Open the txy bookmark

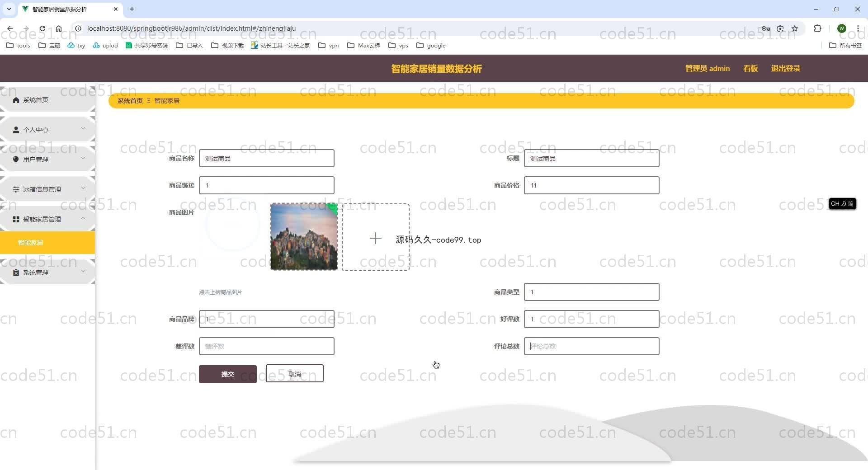coord(76,45)
